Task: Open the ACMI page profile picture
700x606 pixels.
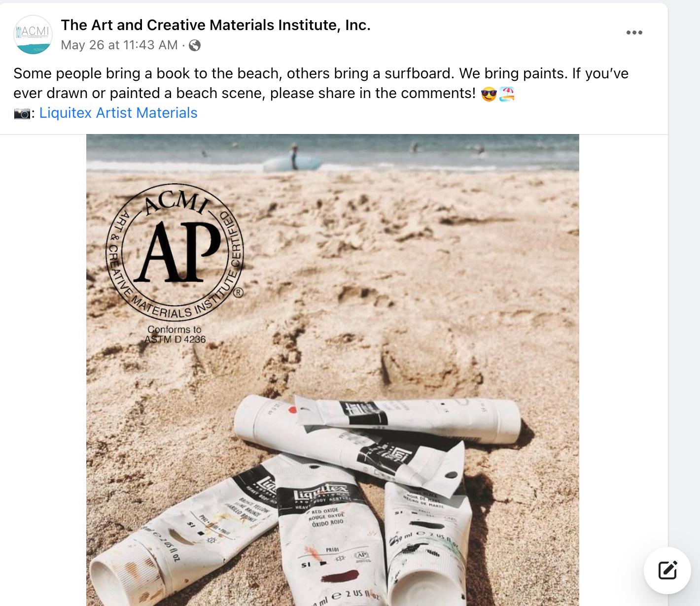Action: tap(33, 34)
